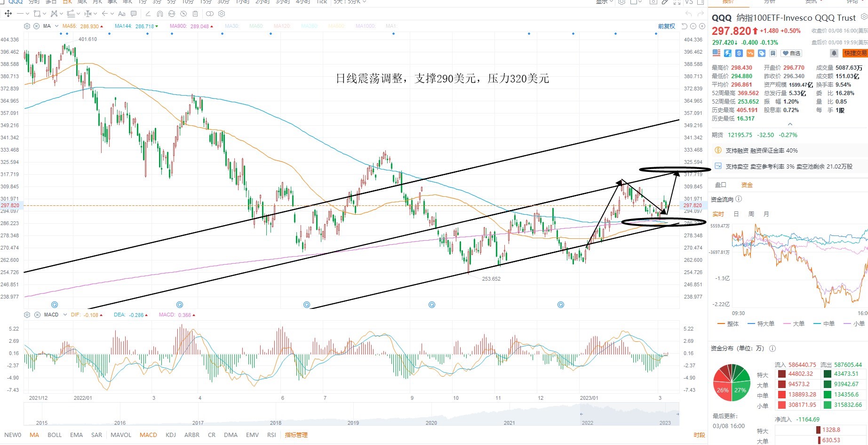This screenshot has width=868, height=445.
Task: Toggle the magnet snap tool
Action: 160,14
